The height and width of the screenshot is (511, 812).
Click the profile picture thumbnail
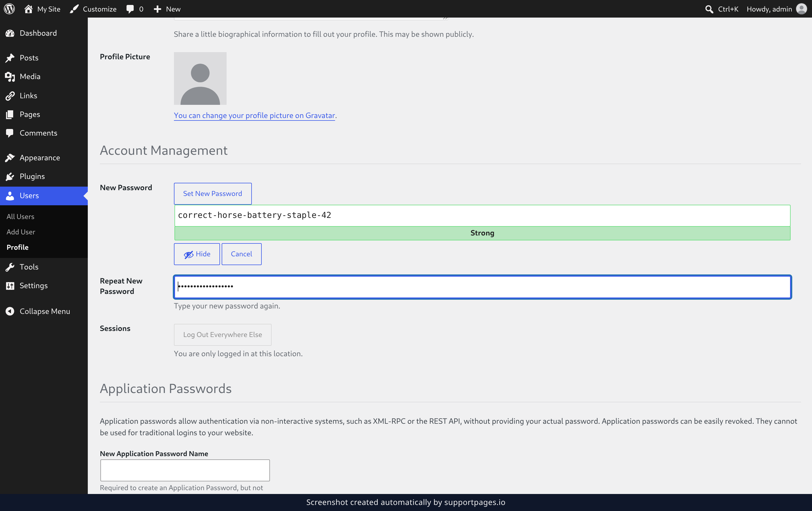point(200,78)
